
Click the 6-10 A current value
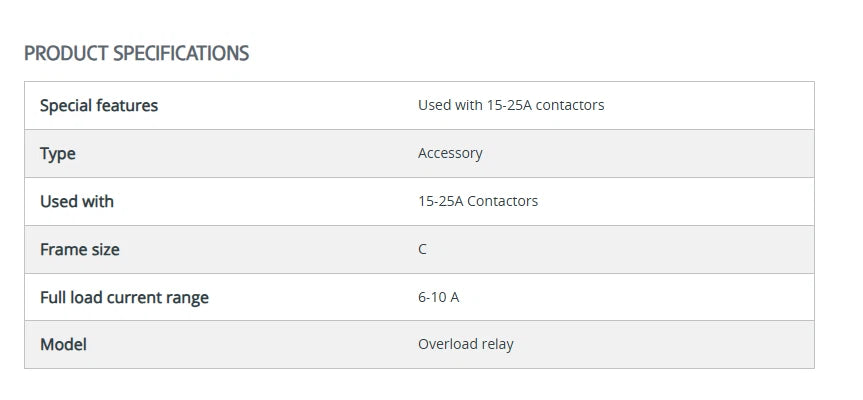pyautogui.click(x=438, y=297)
